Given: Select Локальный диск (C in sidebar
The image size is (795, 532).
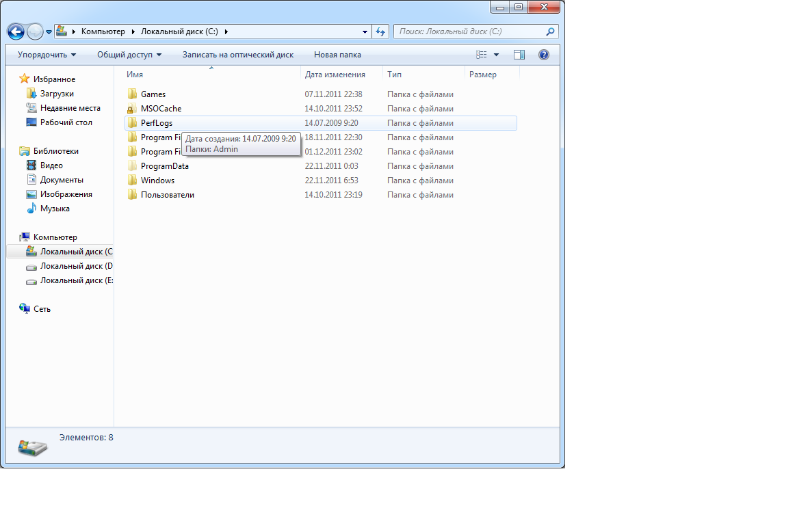Looking at the screenshot, I should point(76,252).
